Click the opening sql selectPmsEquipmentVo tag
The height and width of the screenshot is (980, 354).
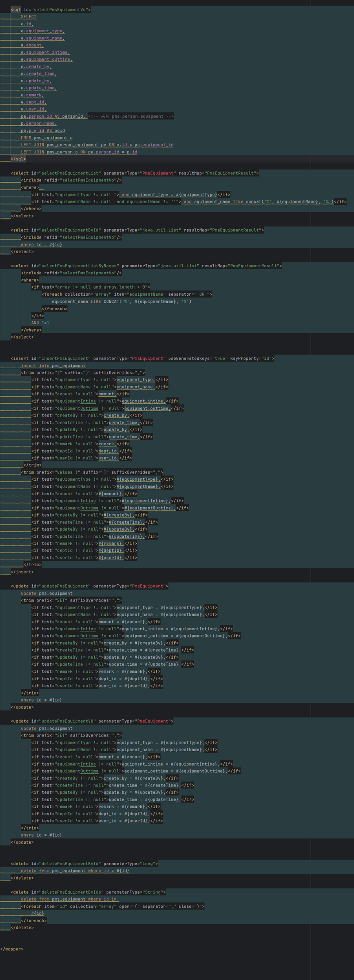pos(51,10)
